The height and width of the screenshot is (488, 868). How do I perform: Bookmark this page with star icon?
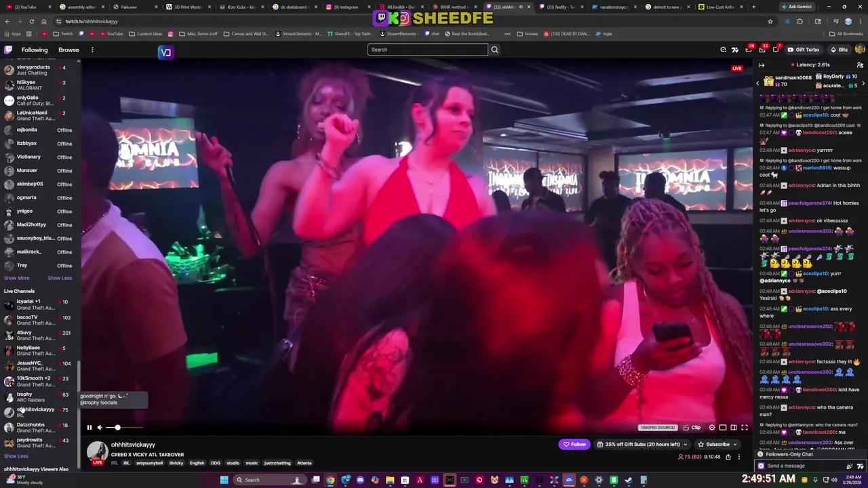point(770,21)
